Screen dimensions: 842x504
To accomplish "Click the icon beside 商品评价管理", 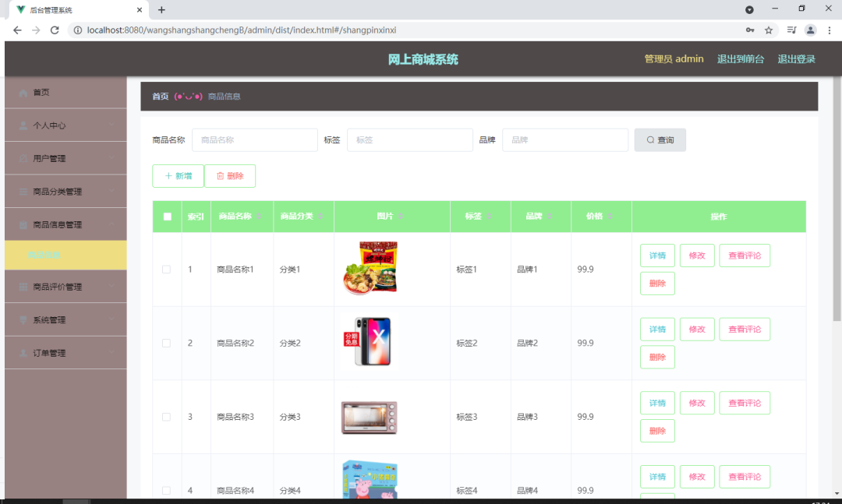I will [x=23, y=287].
